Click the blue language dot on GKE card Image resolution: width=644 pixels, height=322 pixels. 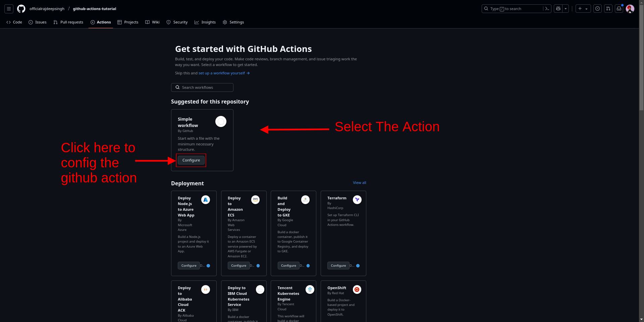pyautogui.click(x=308, y=266)
